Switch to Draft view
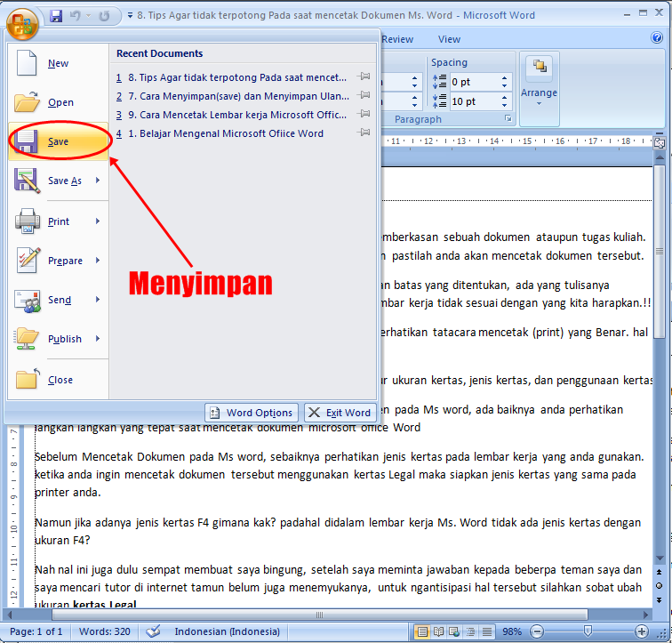Screen dimensions: 672x643 pos(486,631)
